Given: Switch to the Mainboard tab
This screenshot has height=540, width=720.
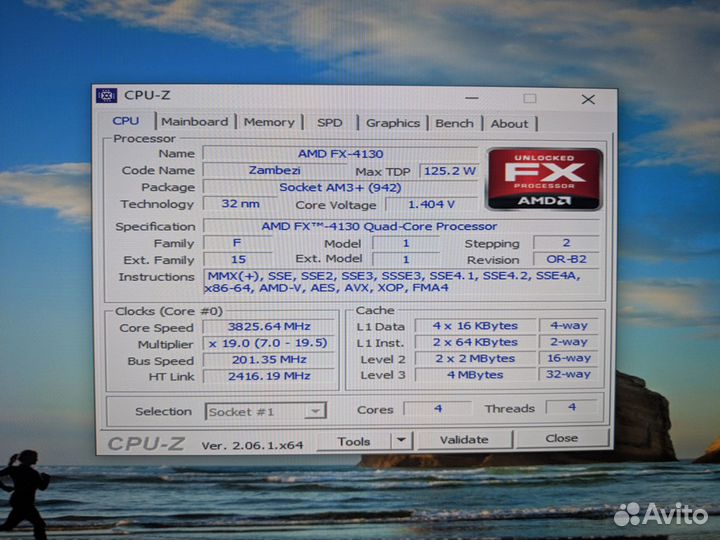Looking at the screenshot, I should click(x=195, y=122).
